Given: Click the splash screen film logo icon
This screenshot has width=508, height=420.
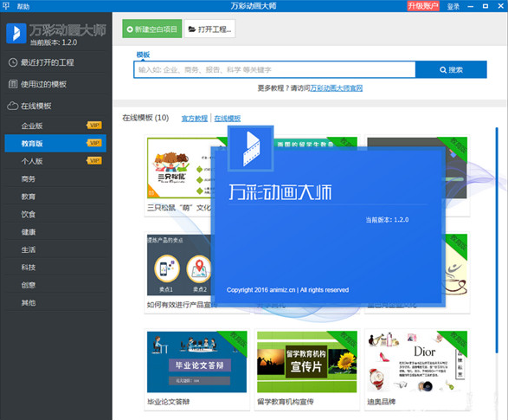Looking at the screenshot, I should coord(251,148).
